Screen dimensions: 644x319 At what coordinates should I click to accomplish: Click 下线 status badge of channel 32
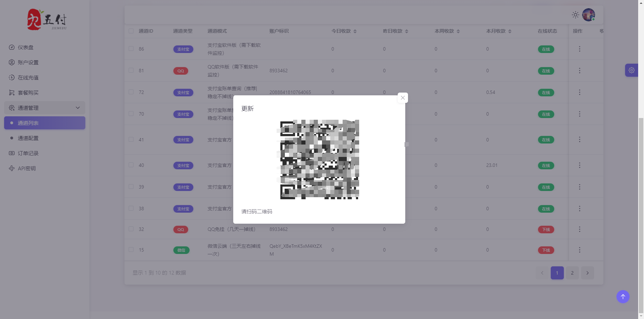pyautogui.click(x=546, y=230)
